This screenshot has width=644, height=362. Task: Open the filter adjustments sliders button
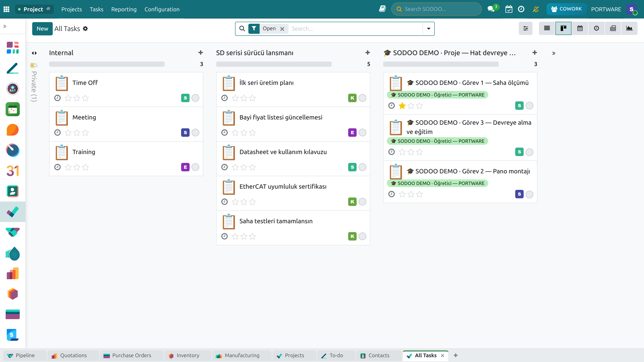pyautogui.click(x=525, y=28)
